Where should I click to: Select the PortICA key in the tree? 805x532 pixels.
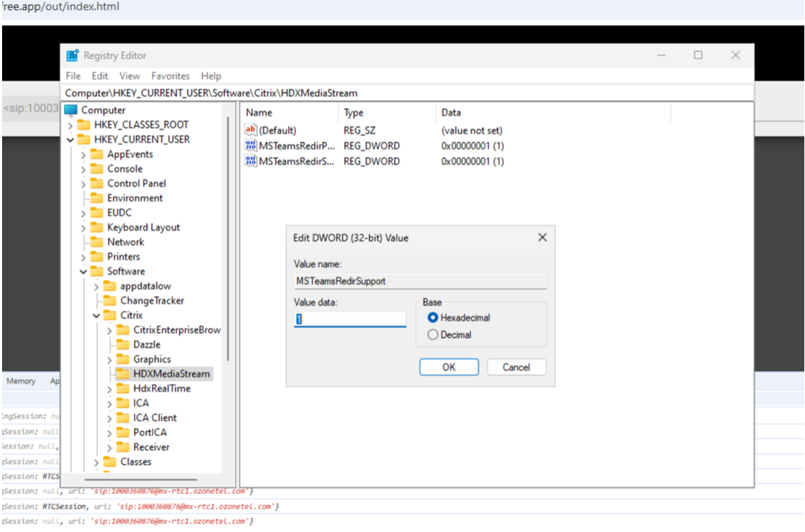click(x=150, y=432)
